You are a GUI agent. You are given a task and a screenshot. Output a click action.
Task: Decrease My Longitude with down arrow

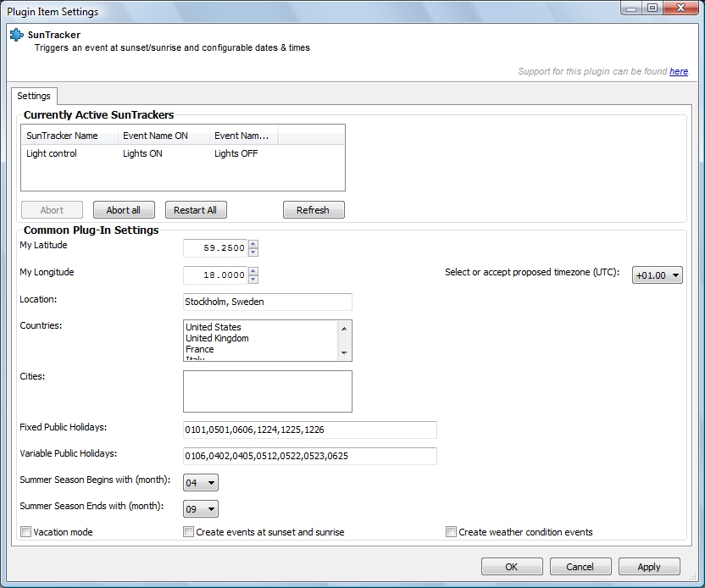[x=253, y=279]
